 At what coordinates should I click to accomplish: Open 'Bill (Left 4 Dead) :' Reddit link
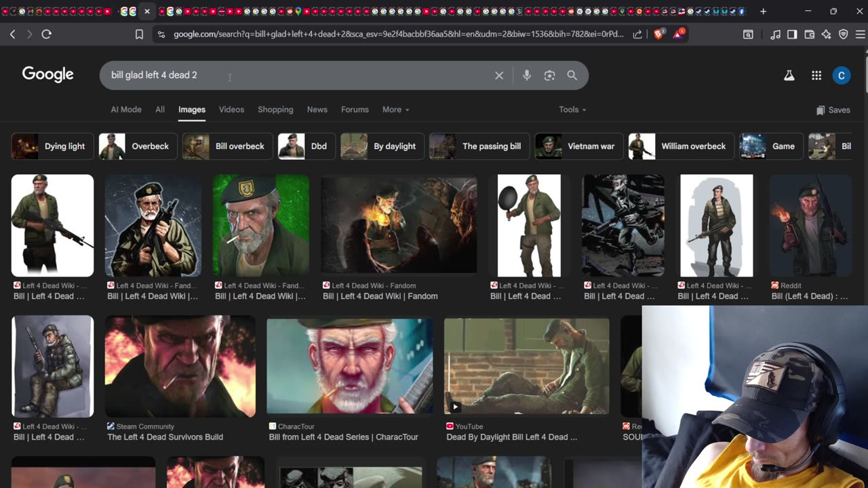(x=810, y=296)
